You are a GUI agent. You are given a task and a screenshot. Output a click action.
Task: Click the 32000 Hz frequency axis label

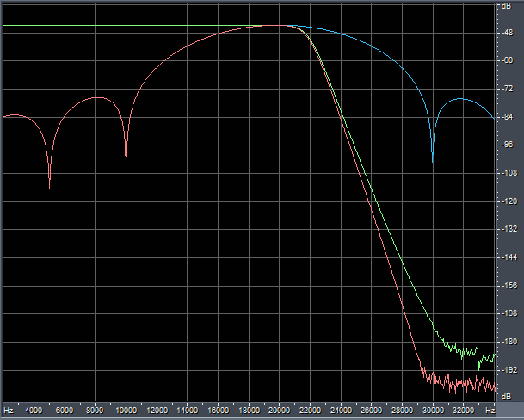[x=464, y=410]
